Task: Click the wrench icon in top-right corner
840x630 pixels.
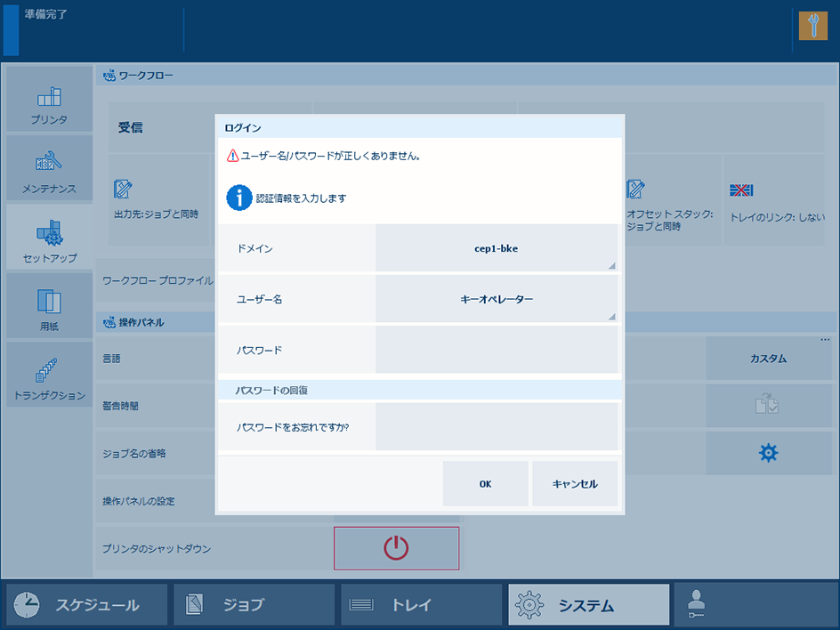Action: pyautogui.click(x=813, y=25)
